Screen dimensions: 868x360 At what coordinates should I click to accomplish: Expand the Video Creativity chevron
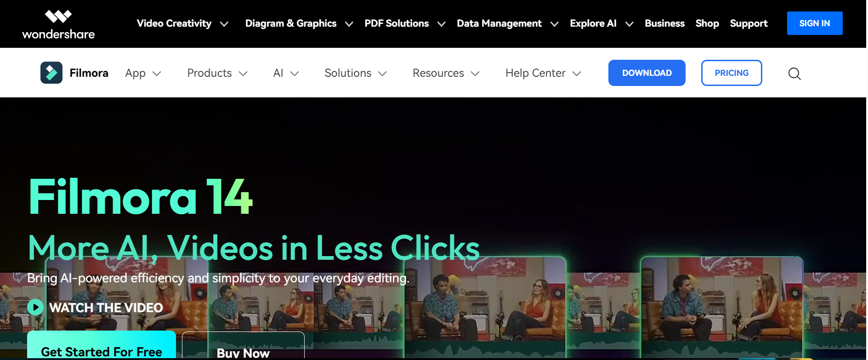point(224,24)
